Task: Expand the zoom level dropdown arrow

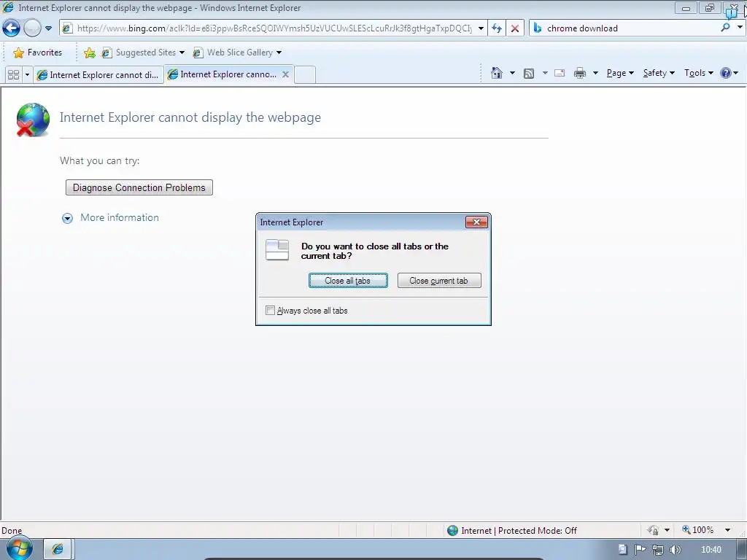Action: point(728,530)
